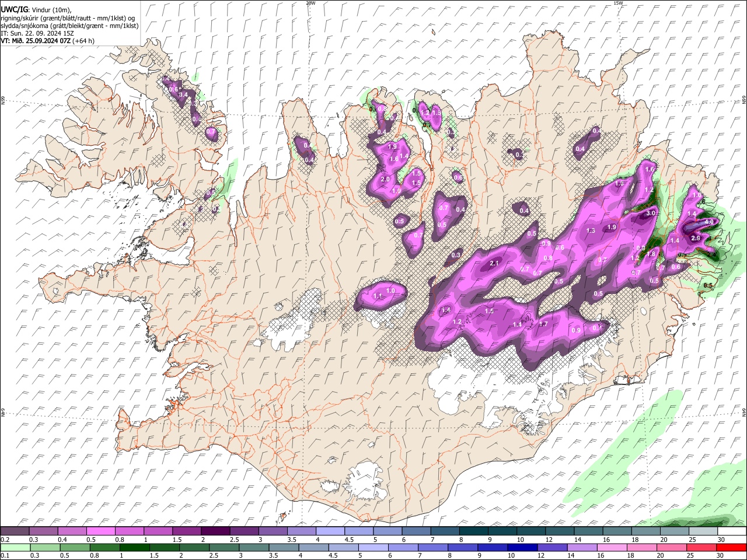The height and width of the screenshot is (560, 747).
Task: Pick the darkest green swatch labeled 1 in the bottom legend row
Action: pos(134,547)
